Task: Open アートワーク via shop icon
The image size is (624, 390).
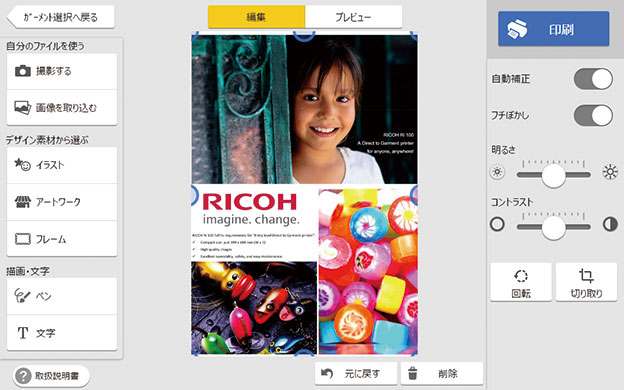Action: point(23,202)
